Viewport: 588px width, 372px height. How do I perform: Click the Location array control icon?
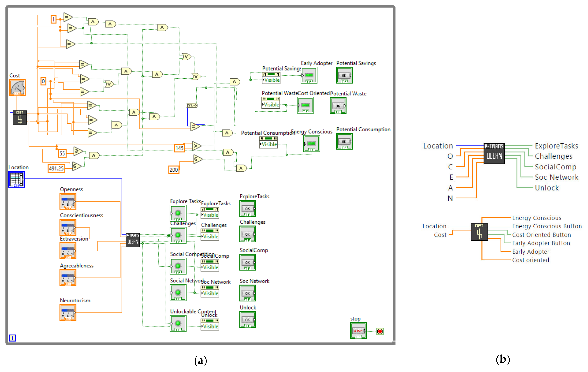[x=16, y=179]
